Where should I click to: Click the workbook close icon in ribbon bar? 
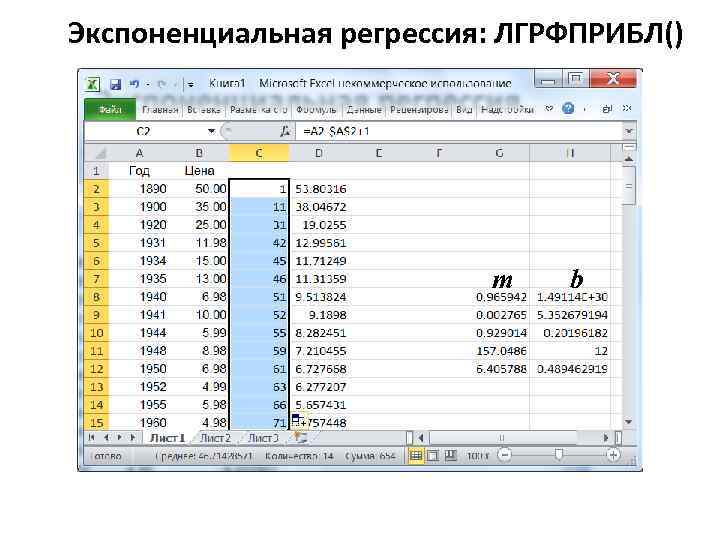click(627, 109)
